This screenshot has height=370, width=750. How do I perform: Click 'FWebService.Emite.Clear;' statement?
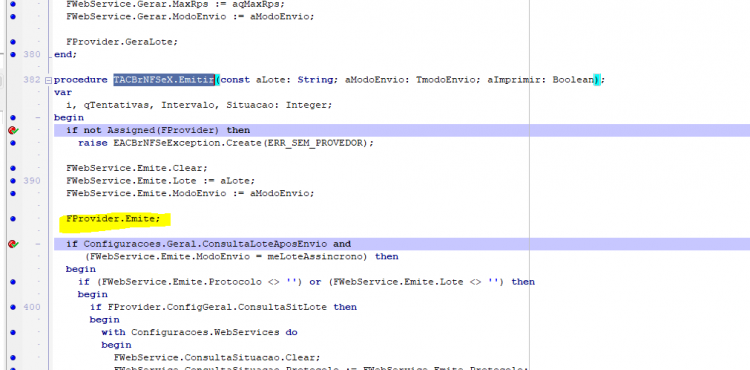137,168
